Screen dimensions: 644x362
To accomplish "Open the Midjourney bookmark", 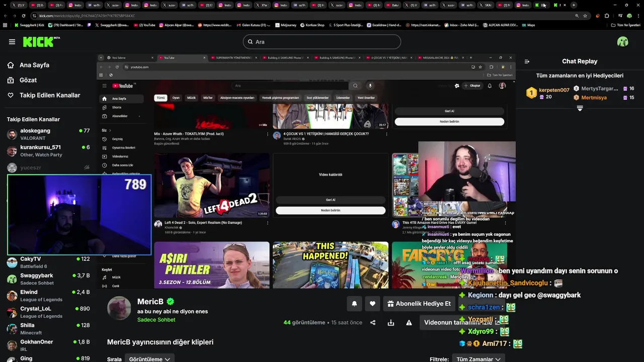I will 285,25.
